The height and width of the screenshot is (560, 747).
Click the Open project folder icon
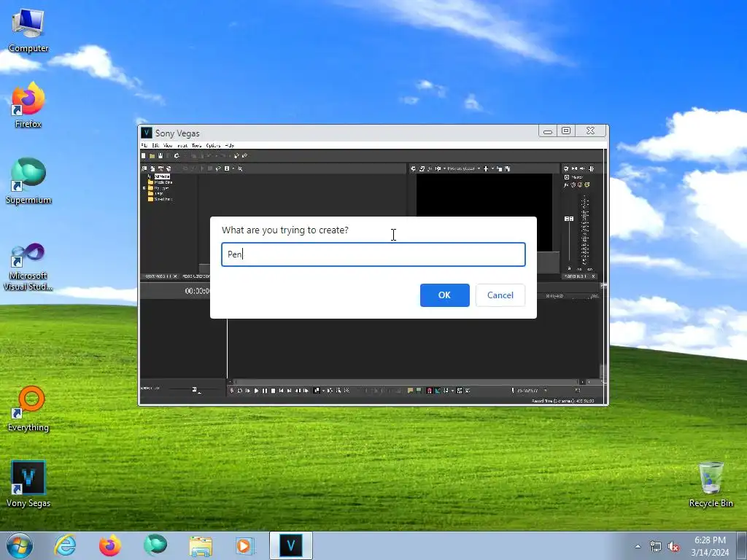click(x=152, y=156)
